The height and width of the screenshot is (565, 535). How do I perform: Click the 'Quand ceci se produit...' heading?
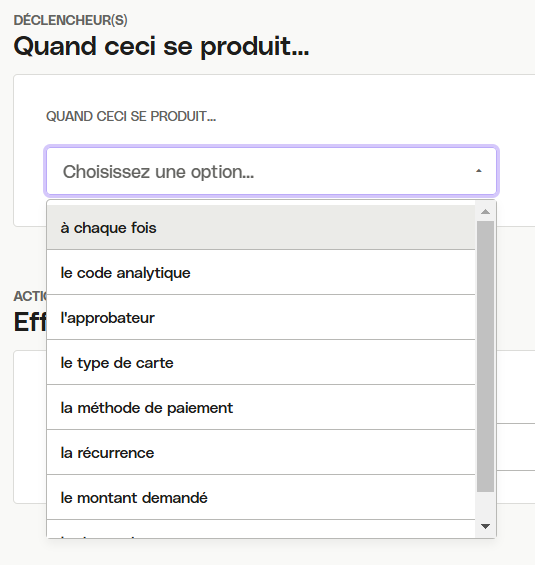161,46
